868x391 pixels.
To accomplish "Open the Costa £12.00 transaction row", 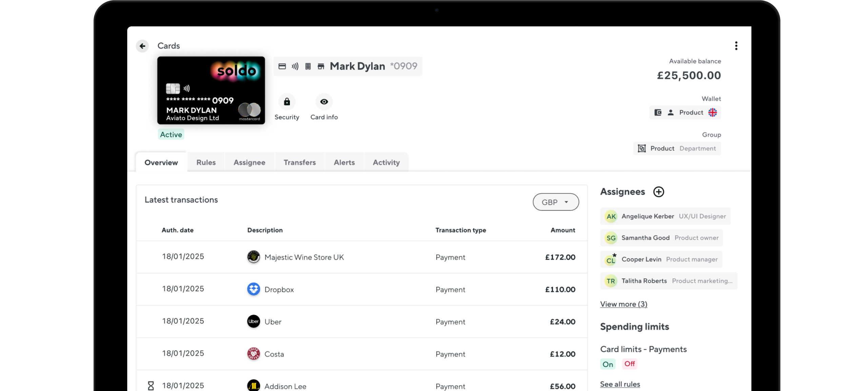I will 361,354.
